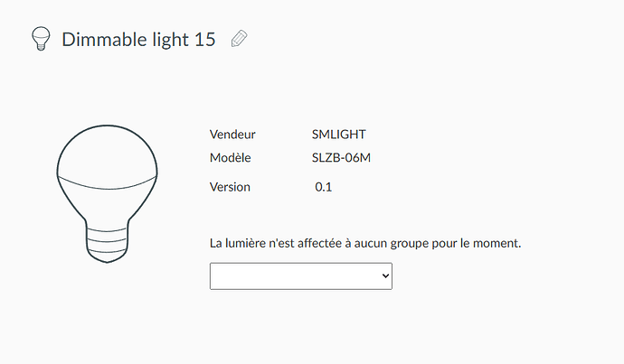Open the group assignment dropdown

301,275
